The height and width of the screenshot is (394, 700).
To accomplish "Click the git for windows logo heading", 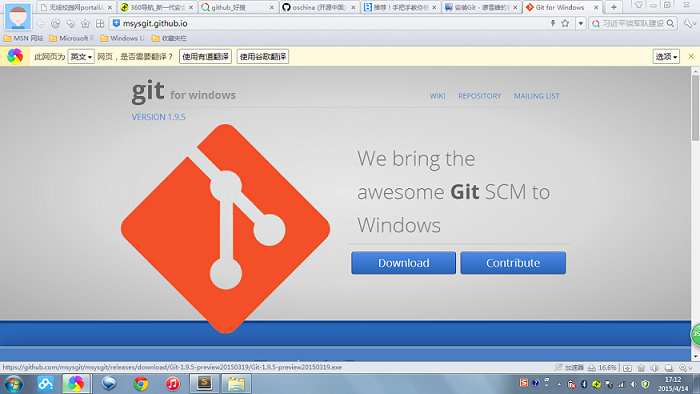I will 183,92.
